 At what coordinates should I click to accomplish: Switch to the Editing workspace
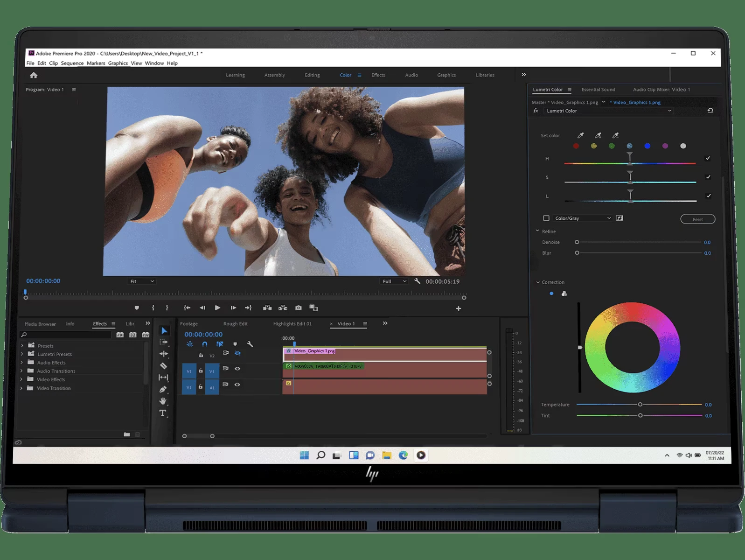point(312,75)
